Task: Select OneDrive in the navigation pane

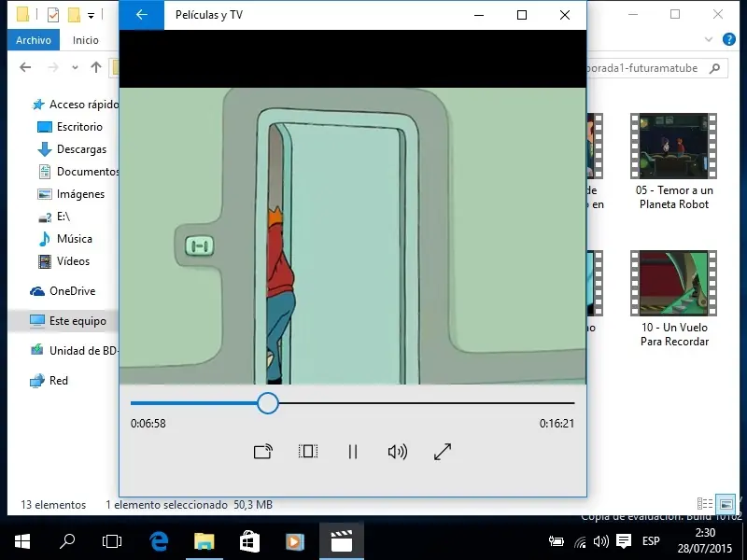Action: 63,291
